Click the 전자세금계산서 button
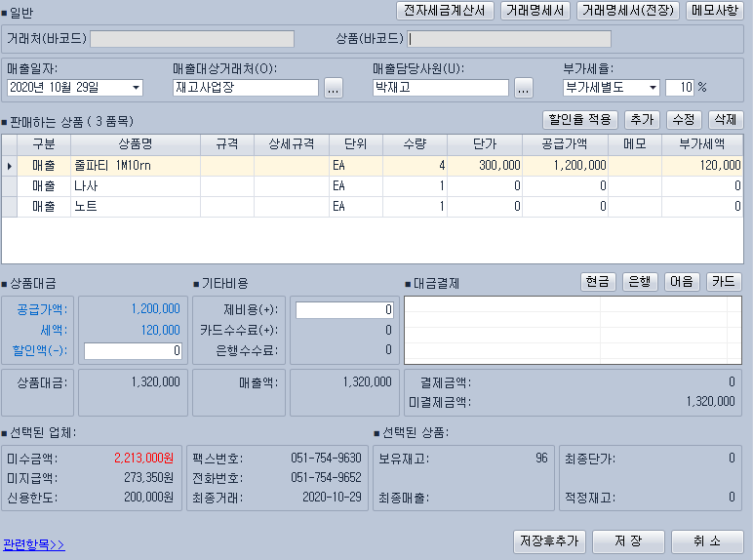This screenshot has height=560, width=753. (x=447, y=11)
